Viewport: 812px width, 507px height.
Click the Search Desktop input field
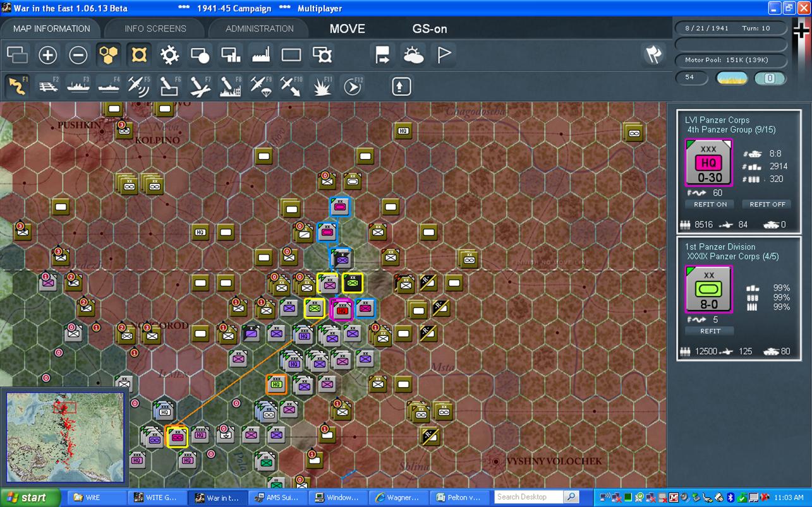[x=529, y=497]
